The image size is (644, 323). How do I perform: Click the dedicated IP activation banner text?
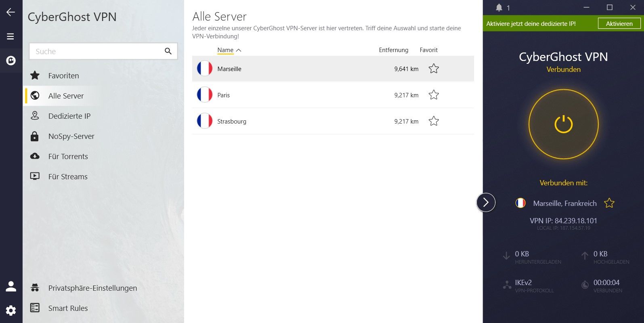pos(531,23)
